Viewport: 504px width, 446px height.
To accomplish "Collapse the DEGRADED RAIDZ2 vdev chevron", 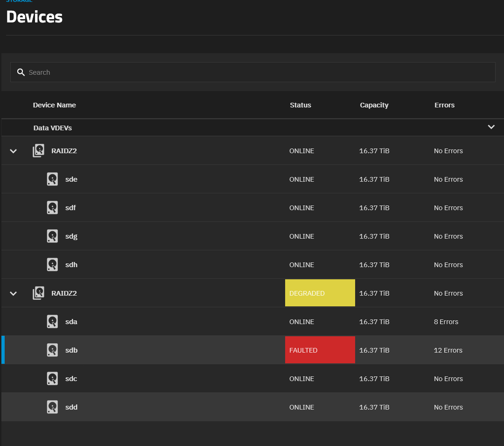I will point(13,293).
